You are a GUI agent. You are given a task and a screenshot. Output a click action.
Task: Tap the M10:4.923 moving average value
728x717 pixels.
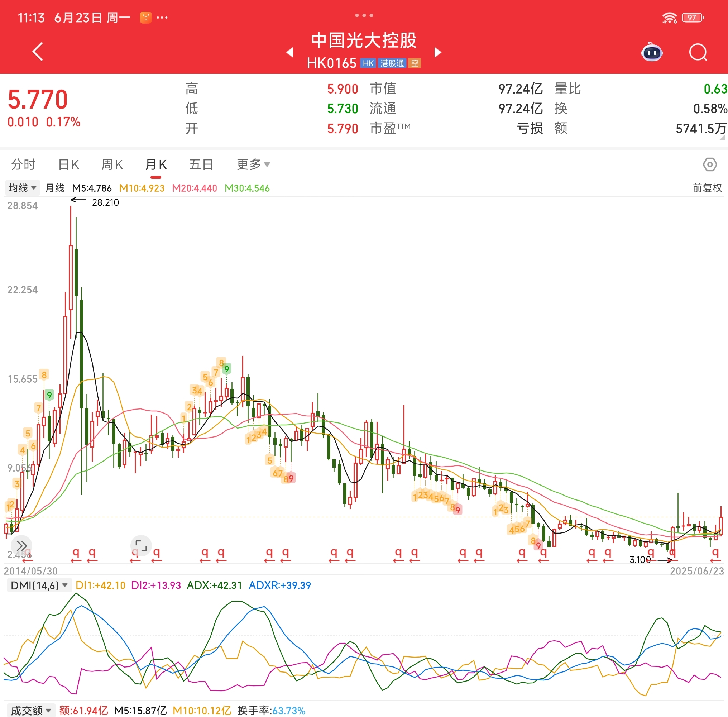click(142, 188)
